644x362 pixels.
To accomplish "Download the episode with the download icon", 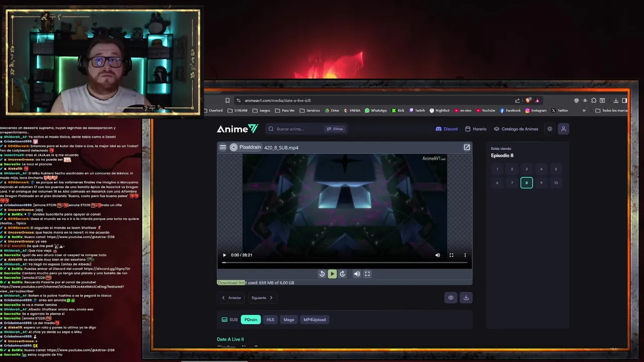I will (466, 298).
